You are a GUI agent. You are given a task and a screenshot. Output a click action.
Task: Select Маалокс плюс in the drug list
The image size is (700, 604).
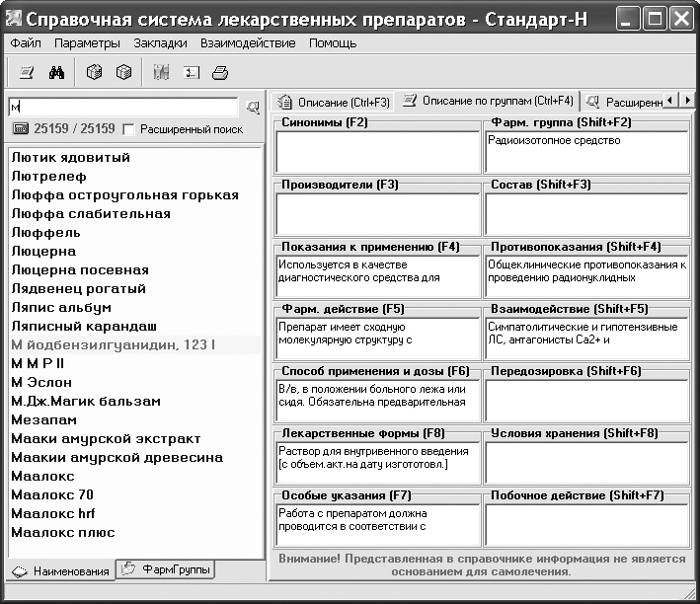(63, 533)
